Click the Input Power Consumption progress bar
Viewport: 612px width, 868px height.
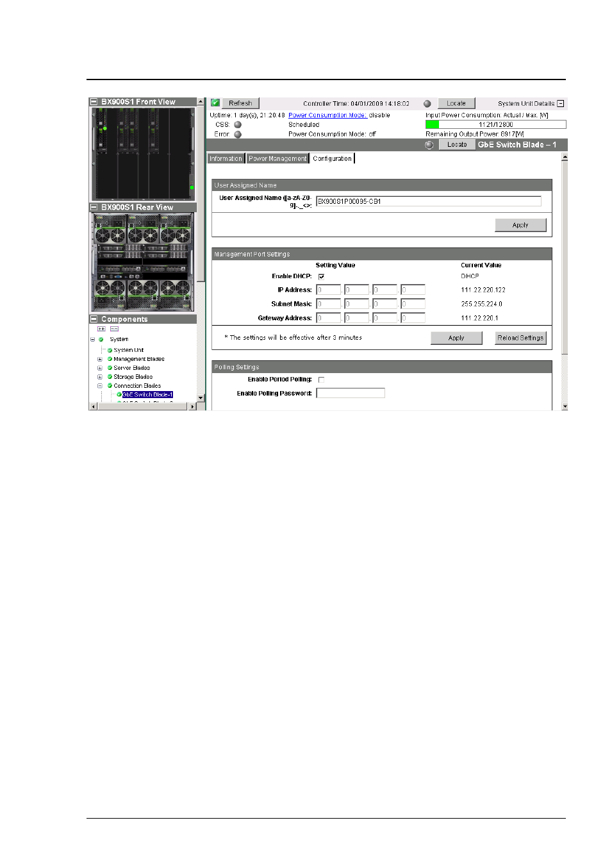[495, 124]
